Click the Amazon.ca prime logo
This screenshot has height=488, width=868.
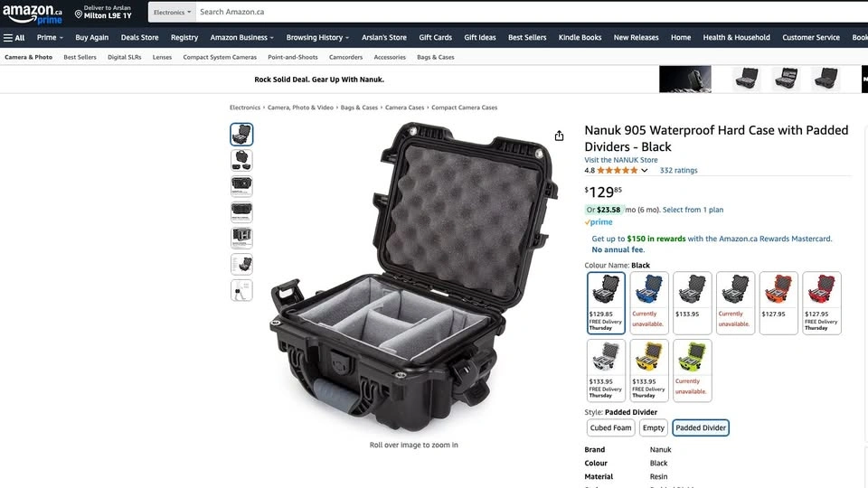33,14
